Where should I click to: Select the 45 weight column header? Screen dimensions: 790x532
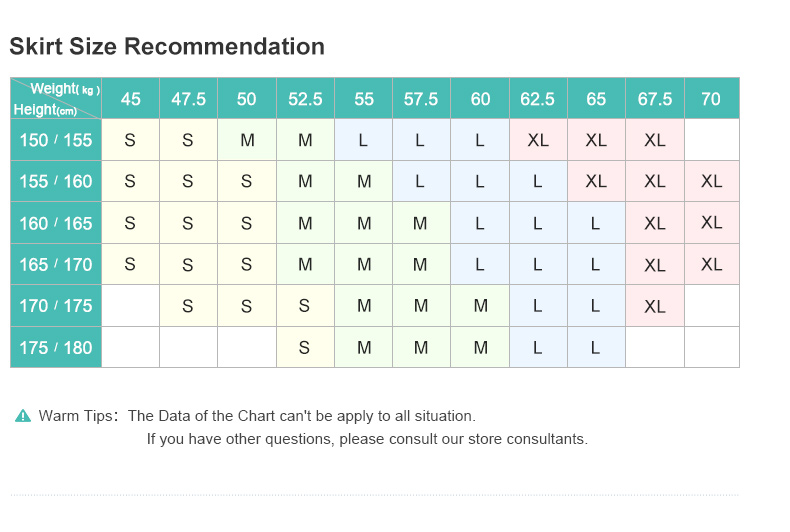click(130, 98)
